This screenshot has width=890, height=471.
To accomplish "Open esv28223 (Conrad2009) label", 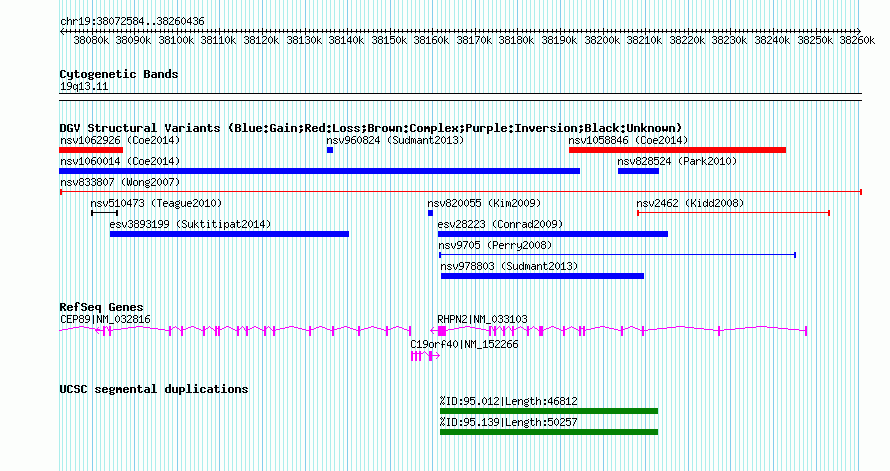I will coord(500,224).
